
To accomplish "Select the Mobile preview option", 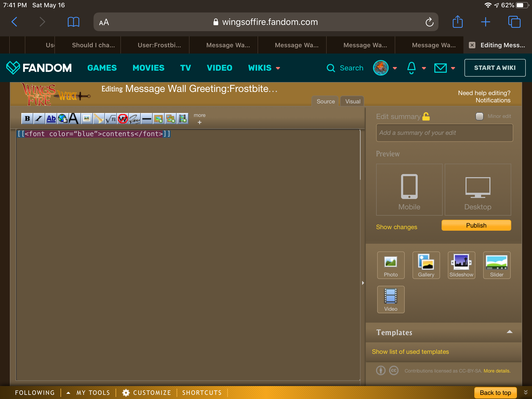I will [x=409, y=190].
